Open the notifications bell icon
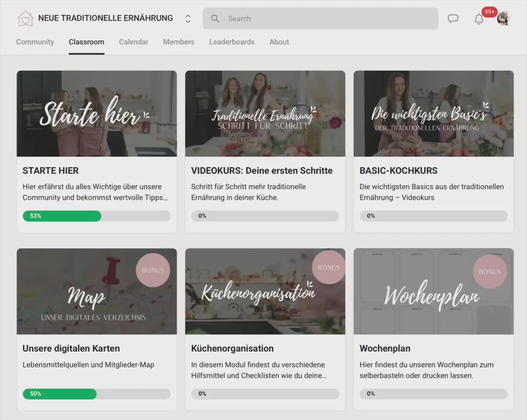This screenshot has height=420, width=527. (478, 18)
